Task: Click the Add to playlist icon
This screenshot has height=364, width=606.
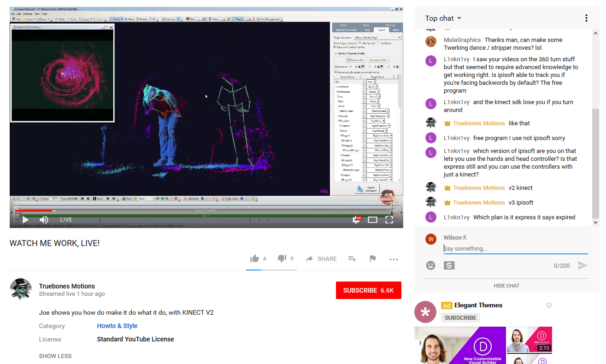Action: click(x=352, y=259)
